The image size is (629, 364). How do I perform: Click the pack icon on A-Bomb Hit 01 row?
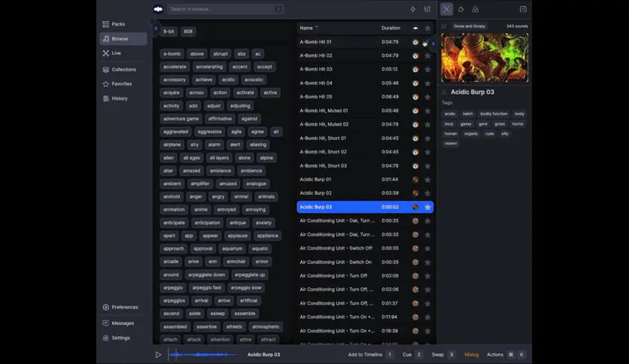415,42
